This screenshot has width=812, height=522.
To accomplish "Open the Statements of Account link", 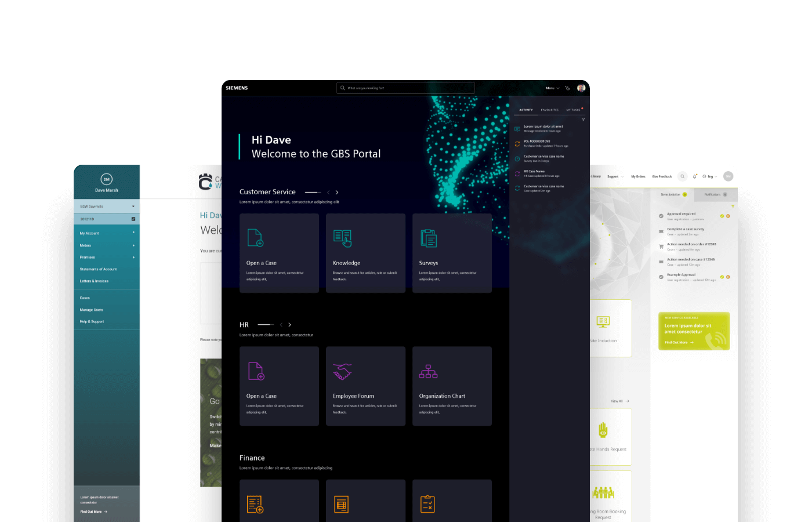I will (x=98, y=269).
